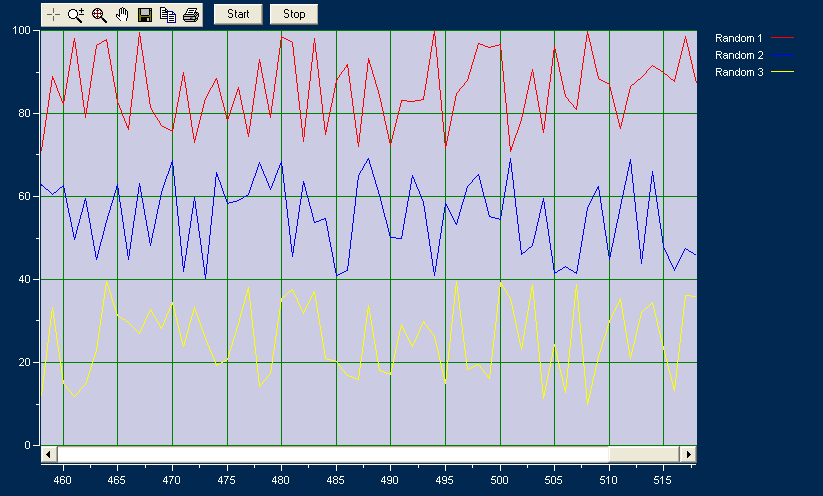Print the chart with the printer icon
823x496 pixels.
(191, 15)
